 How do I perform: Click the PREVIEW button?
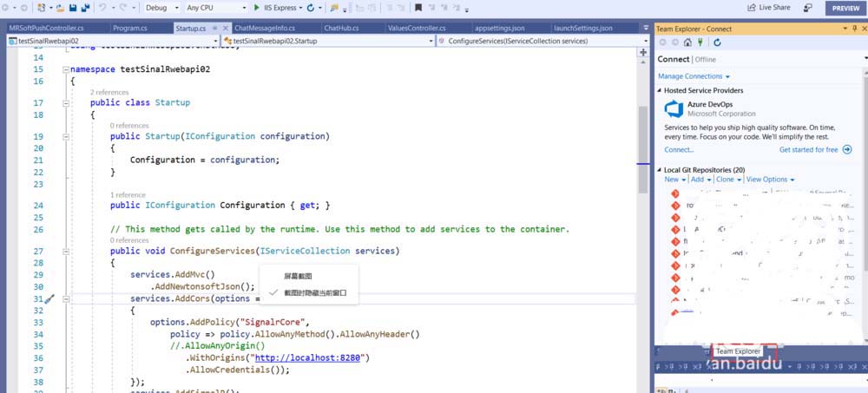click(x=845, y=9)
